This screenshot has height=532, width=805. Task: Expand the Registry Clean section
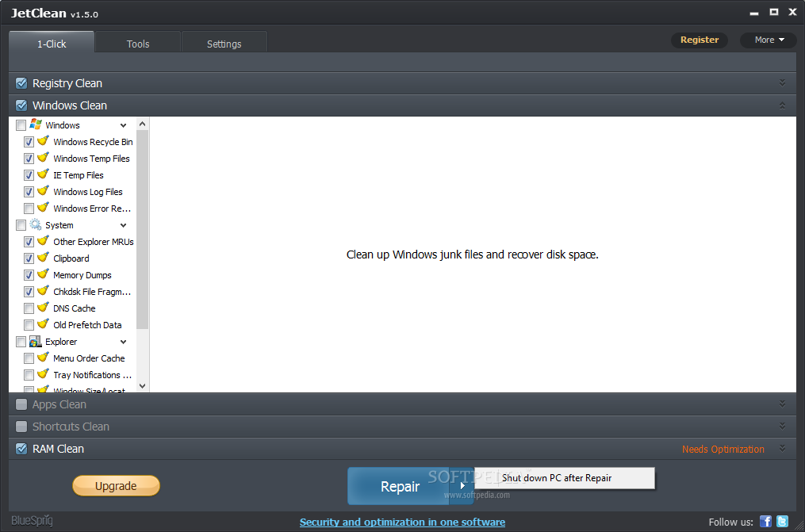782,82
